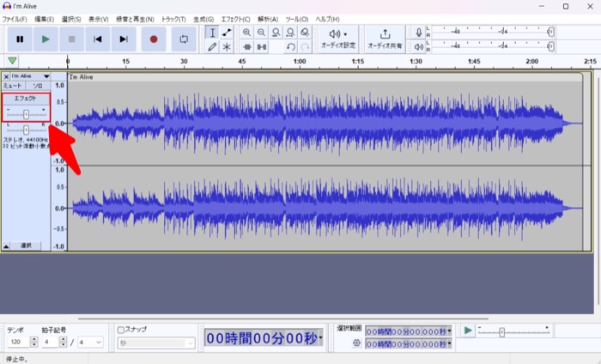Open the 解析(A) menu
Image resolution: width=601 pixels, height=364 pixels.
268,19
